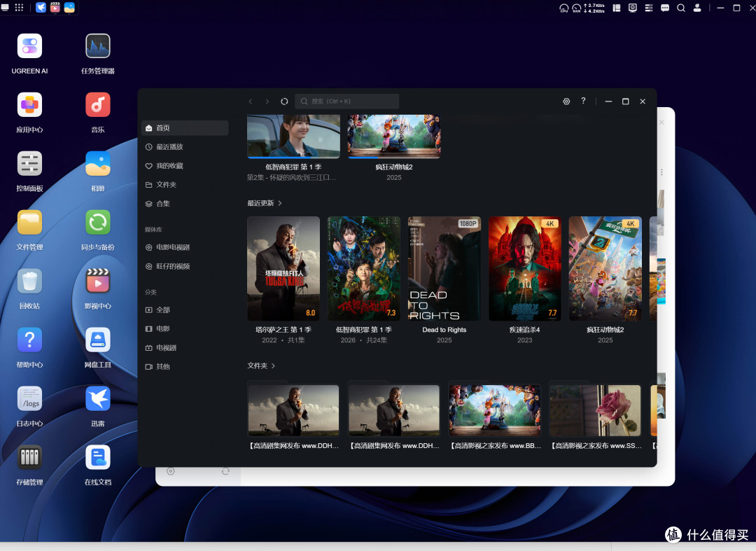
Task: Click the refresh icon in background window footer
Action: pos(225,471)
